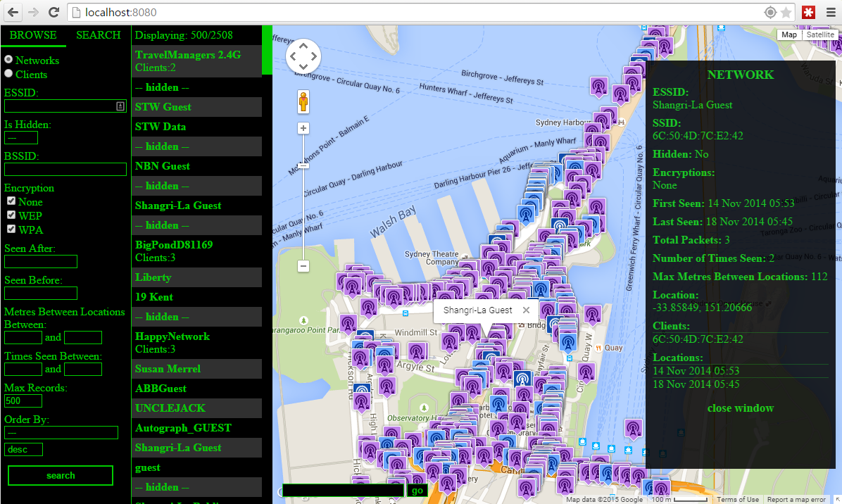This screenshot has width=842, height=504.
Task: Open the red extension icon in toolbar
Action: 809,12
